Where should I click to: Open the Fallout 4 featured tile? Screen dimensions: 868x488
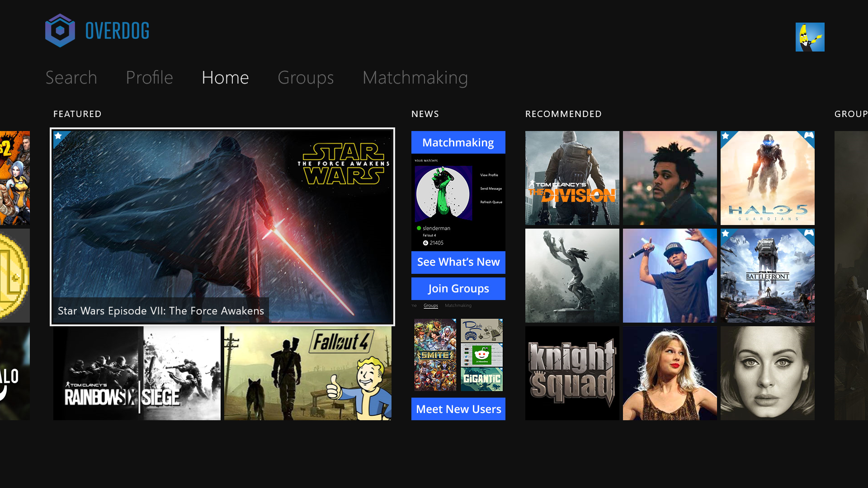[x=308, y=373]
